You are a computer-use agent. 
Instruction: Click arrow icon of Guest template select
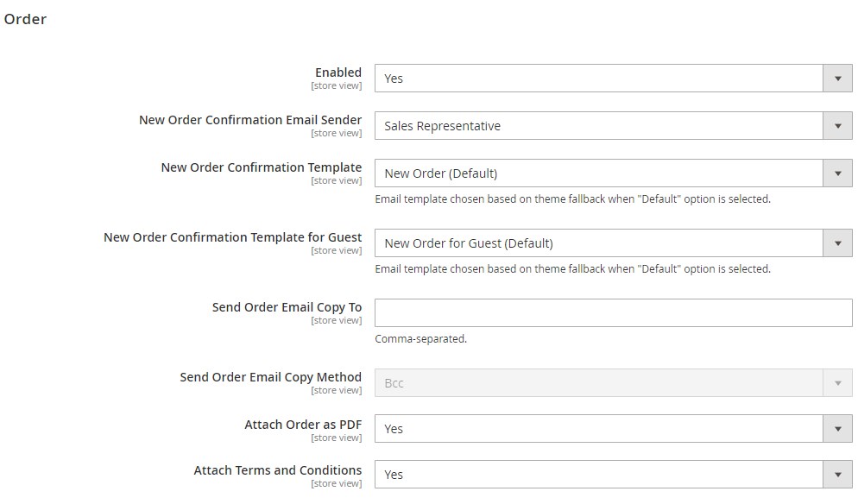point(837,243)
